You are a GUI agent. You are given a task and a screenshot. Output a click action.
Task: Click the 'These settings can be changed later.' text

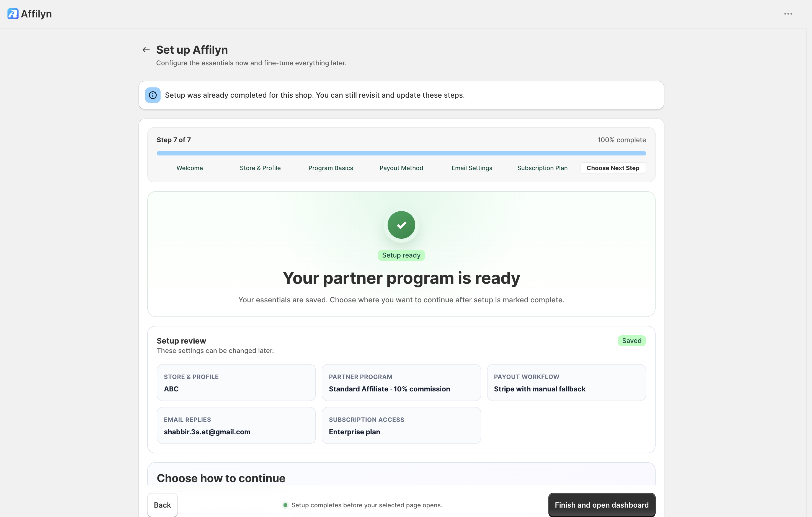tap(215, 350)
